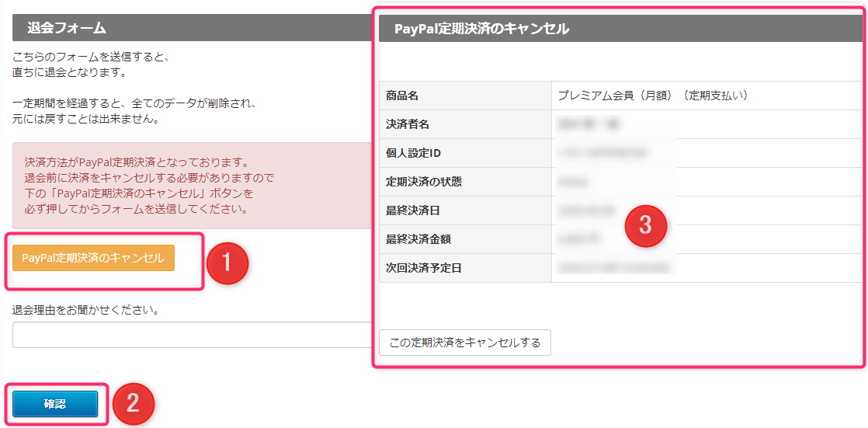868x428 pixels.
Task: Click the 最終決済日 row label
Action: coord(413,211)
